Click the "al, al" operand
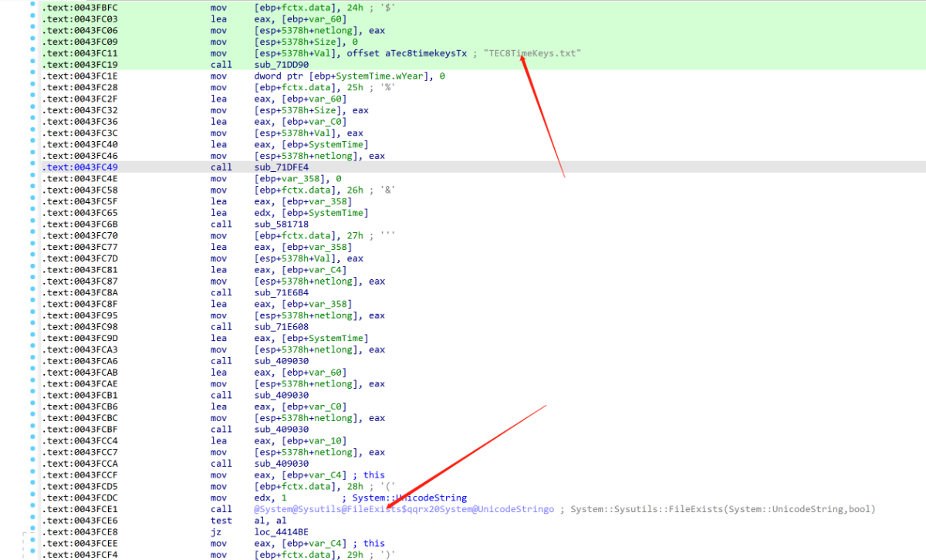 [x=269, y=521]
